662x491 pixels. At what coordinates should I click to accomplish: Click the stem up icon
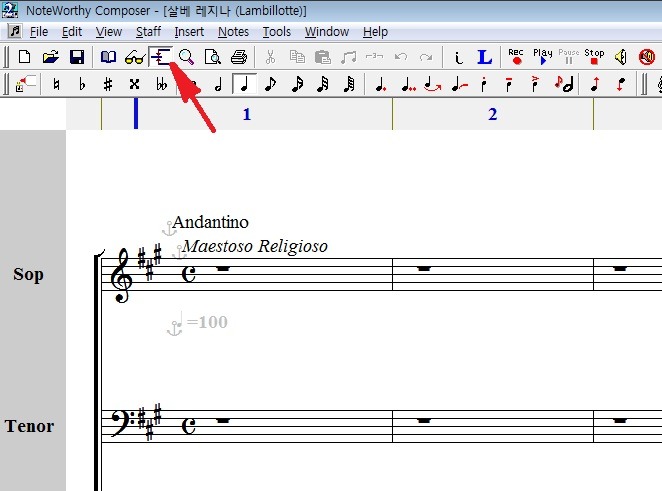[595, 84]
